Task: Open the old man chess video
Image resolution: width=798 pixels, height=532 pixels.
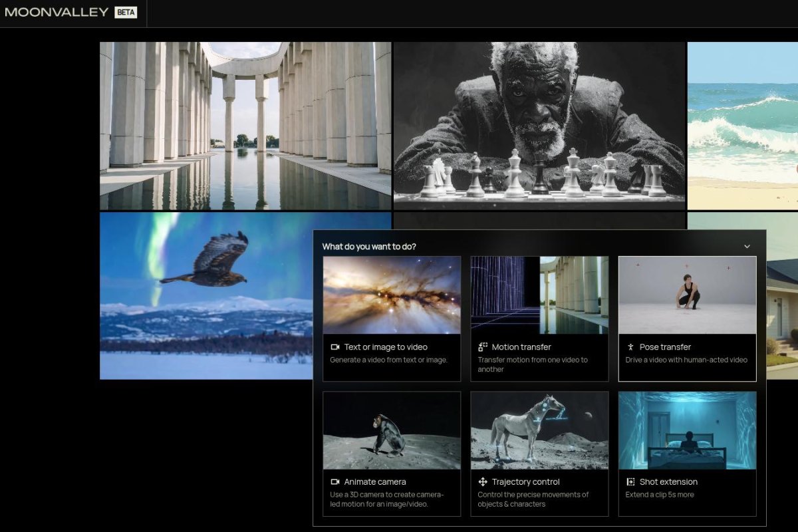Action: (x=539, y=126)
